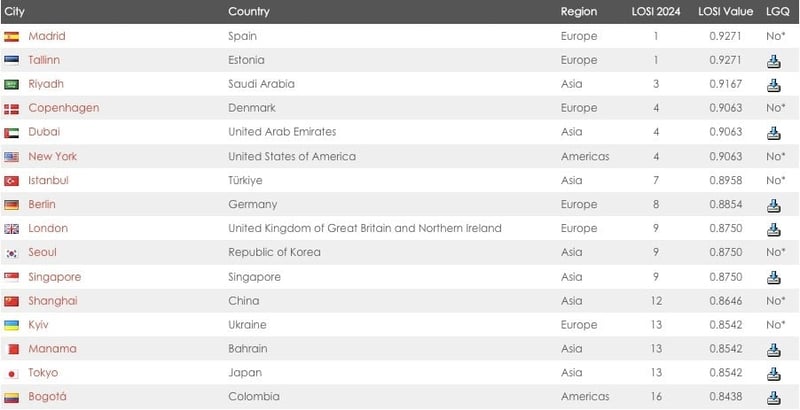Open the Istanbul city link
The width and height of the screenshot is (800, 410).
click(48, 180)
